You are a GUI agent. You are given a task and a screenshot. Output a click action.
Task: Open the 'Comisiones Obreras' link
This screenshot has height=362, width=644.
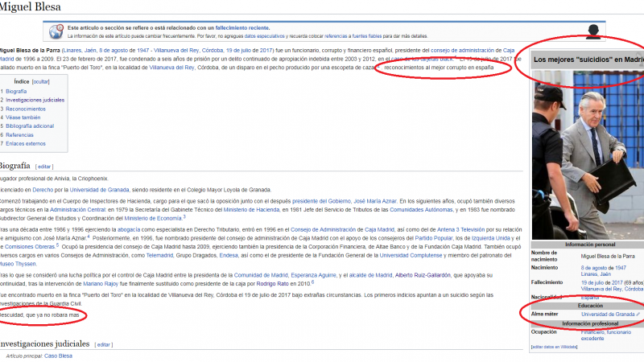tap(30, 247)
